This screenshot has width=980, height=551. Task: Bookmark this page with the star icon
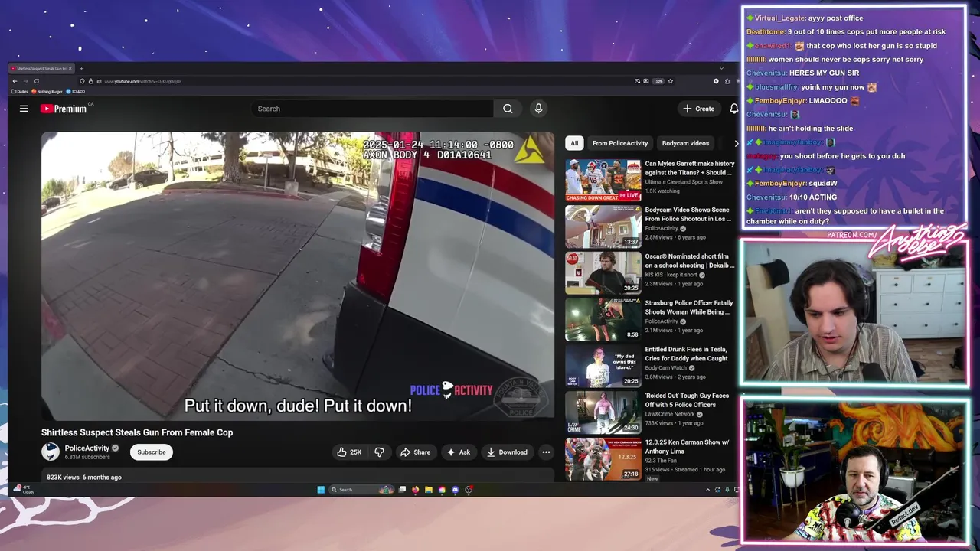671,81
